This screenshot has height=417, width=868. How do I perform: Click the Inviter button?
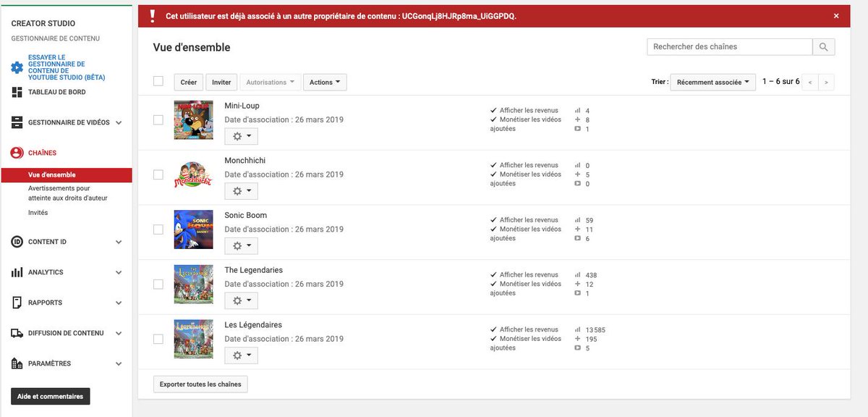221,83
